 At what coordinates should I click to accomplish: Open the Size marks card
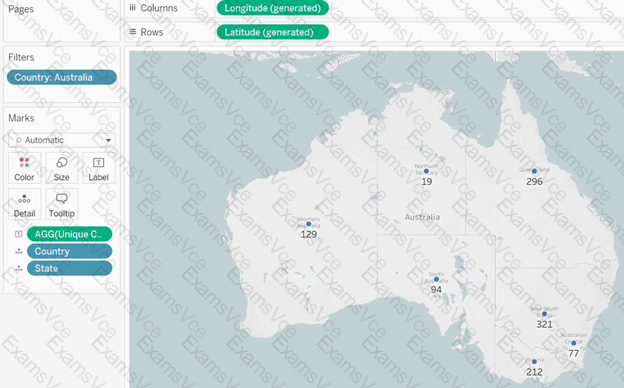(x=61, y=168)
